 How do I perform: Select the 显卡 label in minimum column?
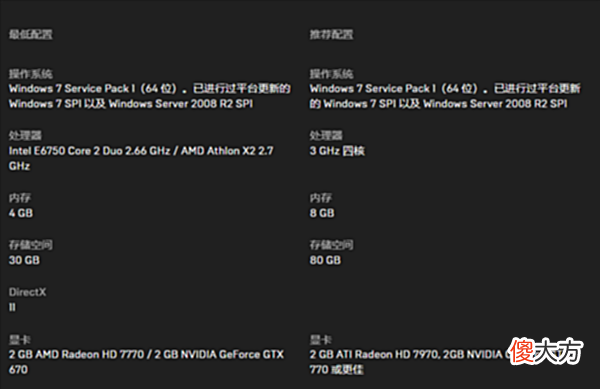coord(20,339)
